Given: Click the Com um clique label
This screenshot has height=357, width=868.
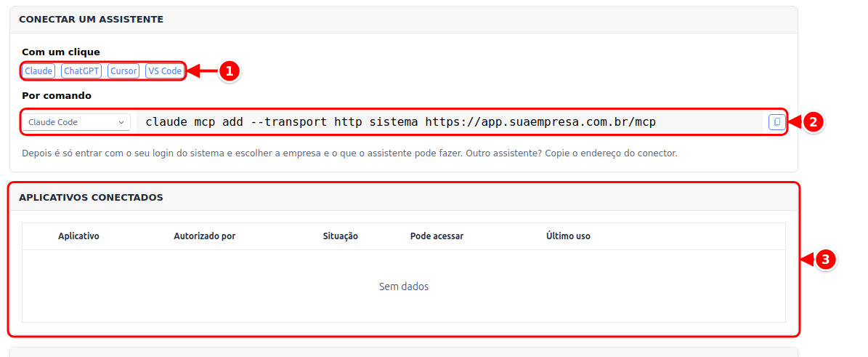Looking at the screenshot, I should click(61, 52).
